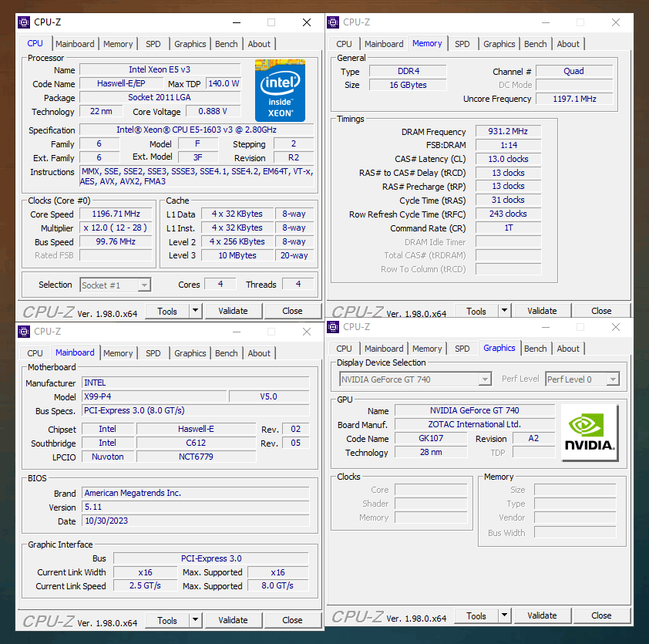Open the Bench tab in the Graphics window
Screen dimensions: 649x644
pyautogui.click(x=535, y=349)
